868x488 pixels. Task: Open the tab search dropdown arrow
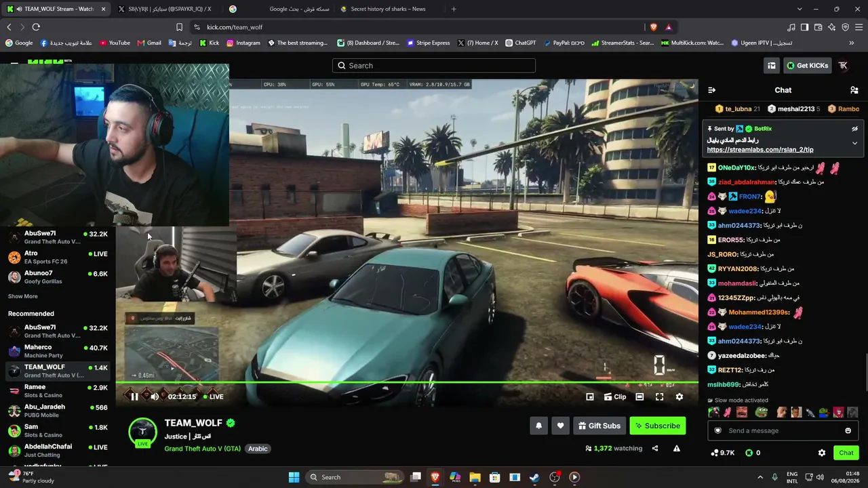point(800,9)
